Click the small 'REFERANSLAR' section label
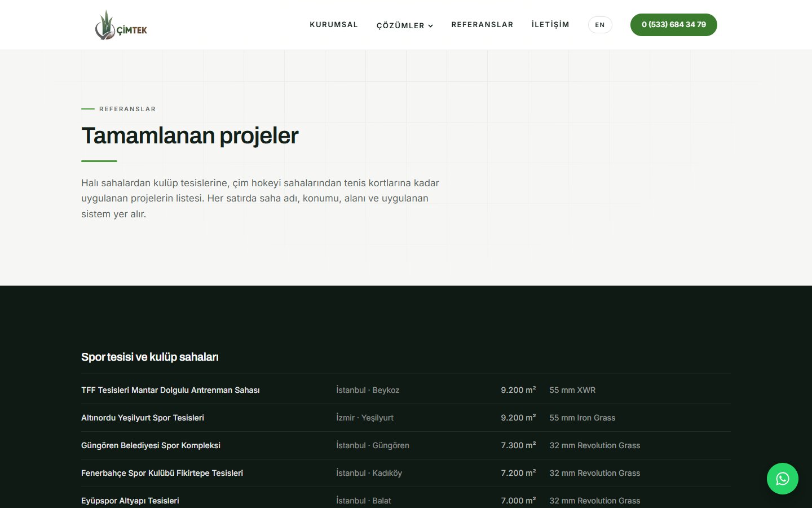The width and height of the screenshot is (812, 508). [127, 109]
